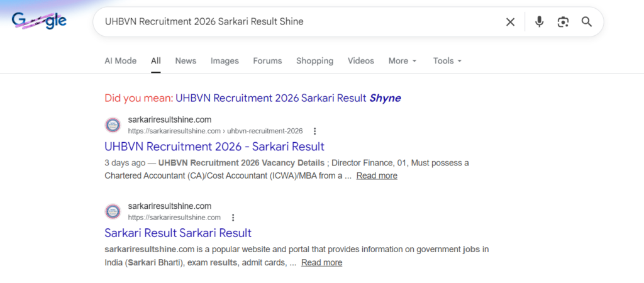644x283 pixels.
Task: Click the Google logo
Action: pos(39,21)
